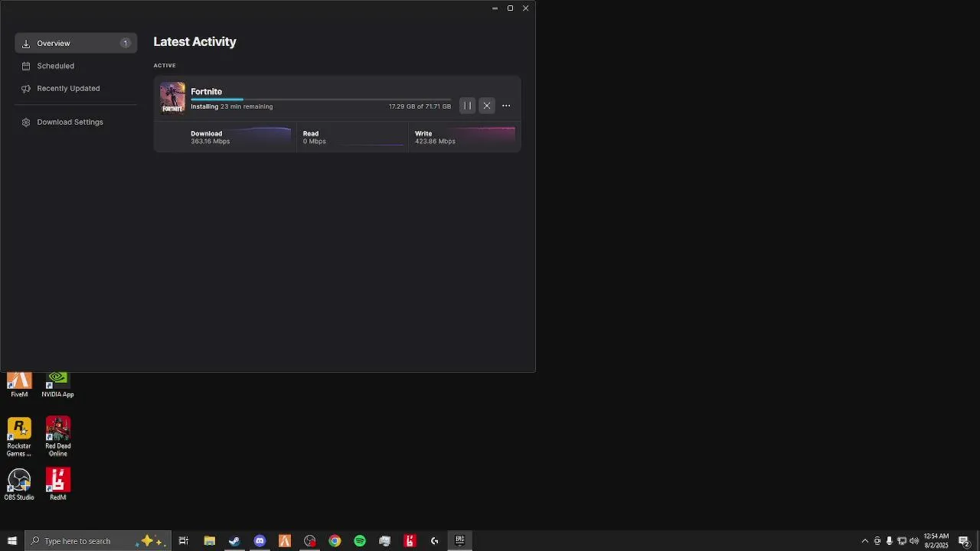Click the Fortnite title text
The height and width of the screenshot is (551, 980).
[x=206, y=92]
